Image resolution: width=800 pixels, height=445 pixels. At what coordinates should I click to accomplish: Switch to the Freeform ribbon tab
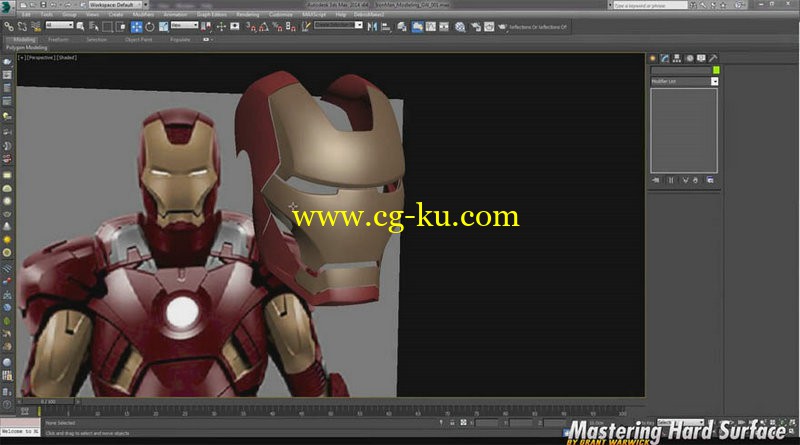click(x=58, y=39)
